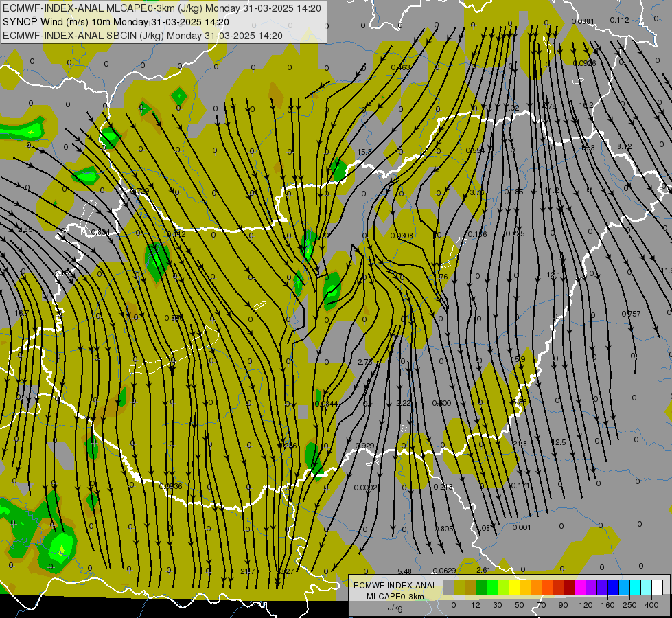Viewport: 672px width, 618px height.
Task: Click the map value 15.7
Action: click(x=22, y=314)
